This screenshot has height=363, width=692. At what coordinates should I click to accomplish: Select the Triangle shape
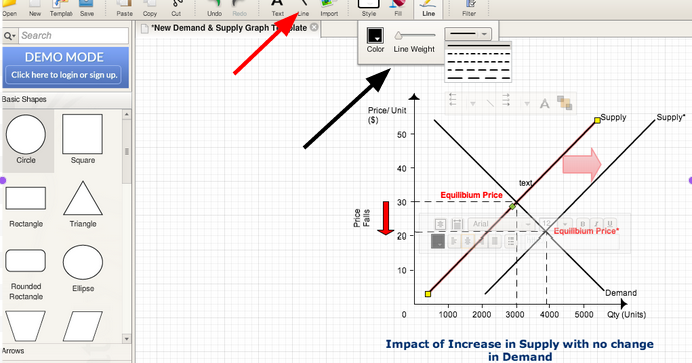coord(83,204)
